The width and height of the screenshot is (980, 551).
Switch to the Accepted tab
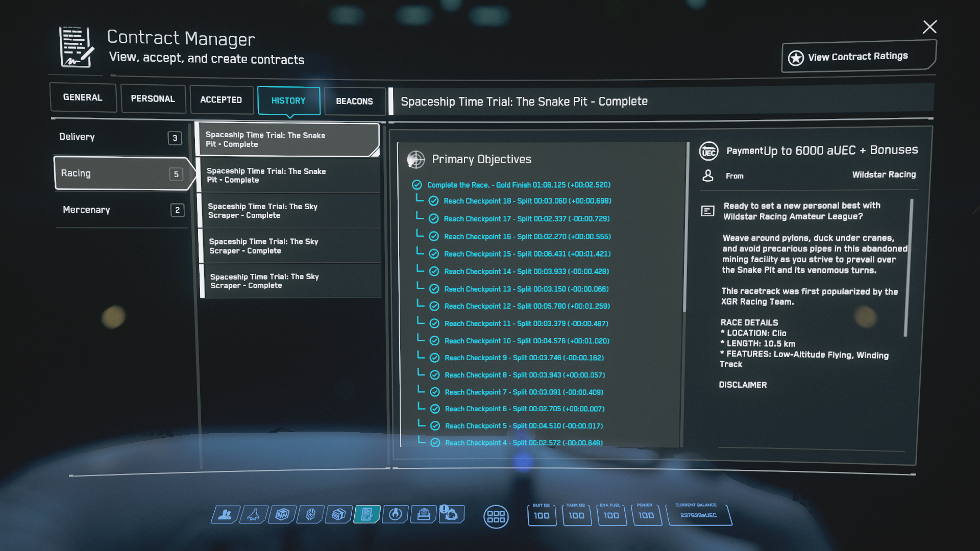(221, 100)
